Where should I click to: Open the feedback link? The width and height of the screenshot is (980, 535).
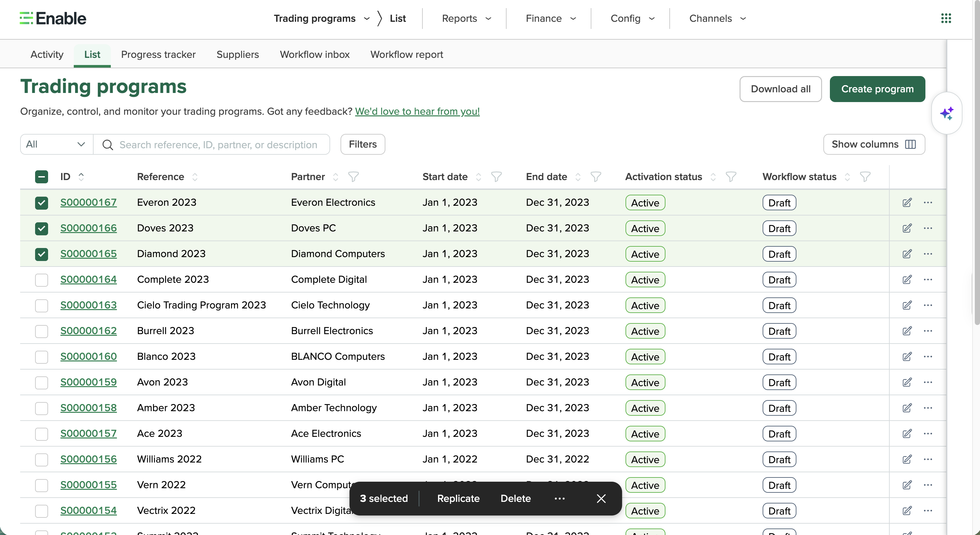417,111
